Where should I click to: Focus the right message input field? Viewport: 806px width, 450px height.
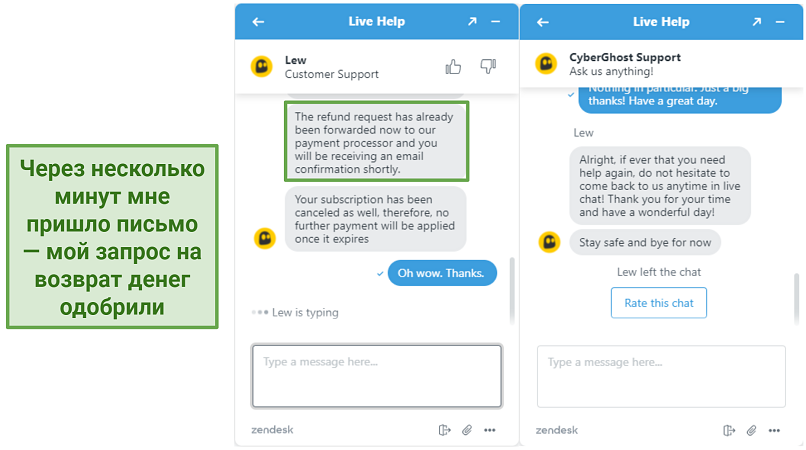(661, 376)
